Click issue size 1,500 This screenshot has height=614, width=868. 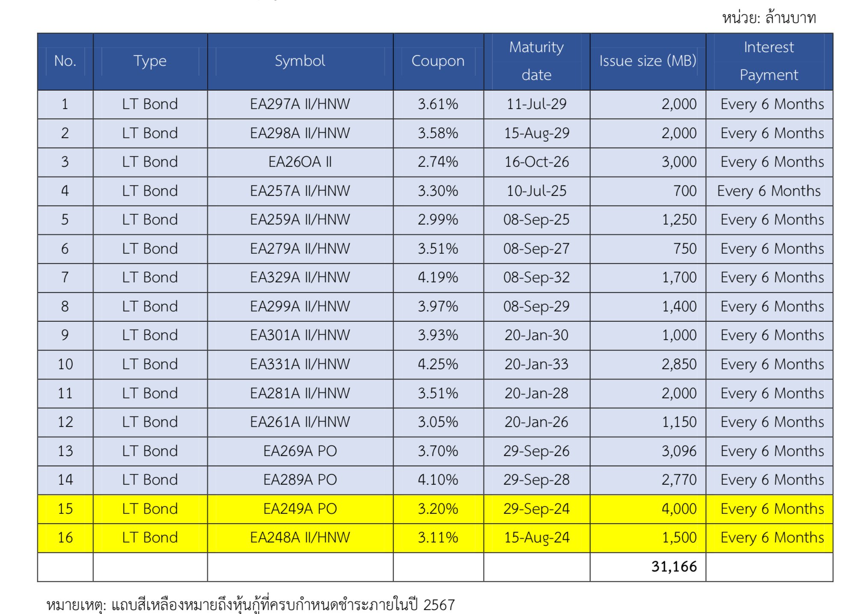[x=679, y=538]
